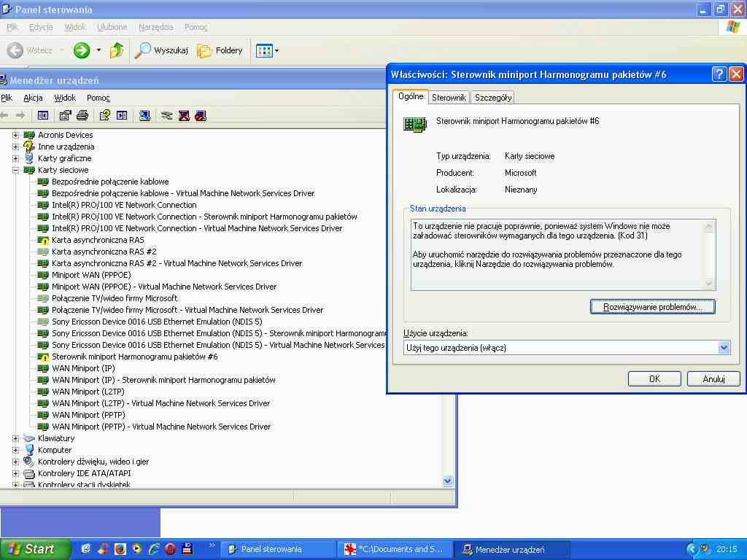Select Miniport WAN (PPPOE) device
747x560 pixels.
click(x=91, y=275)
